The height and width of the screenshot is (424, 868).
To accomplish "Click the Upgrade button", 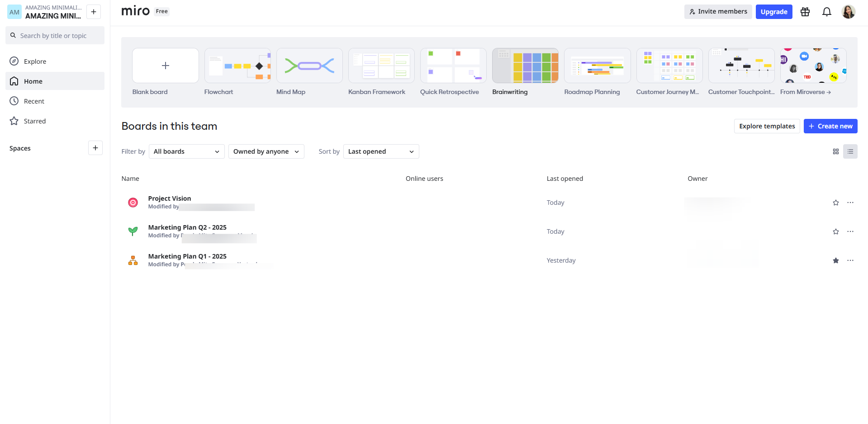I will point(773,12).
